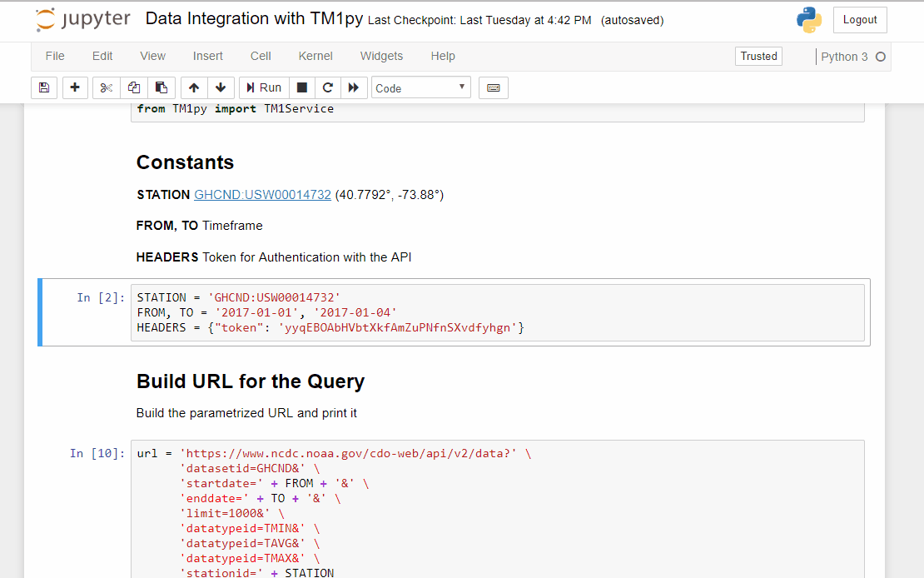The image size is (924, 578).
Task: Expand the Widgets menu
Action: (x=381, y=56)
